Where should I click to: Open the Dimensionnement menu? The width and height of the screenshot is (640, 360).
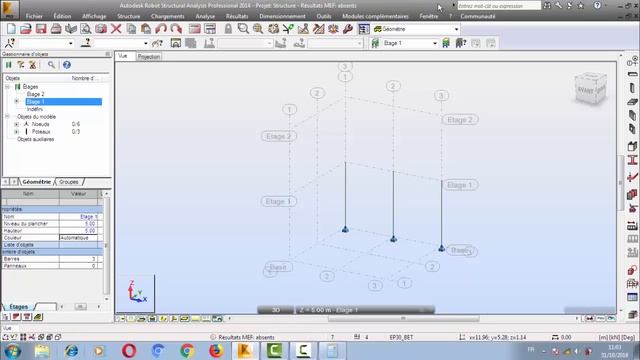click(x=282, y=16)
